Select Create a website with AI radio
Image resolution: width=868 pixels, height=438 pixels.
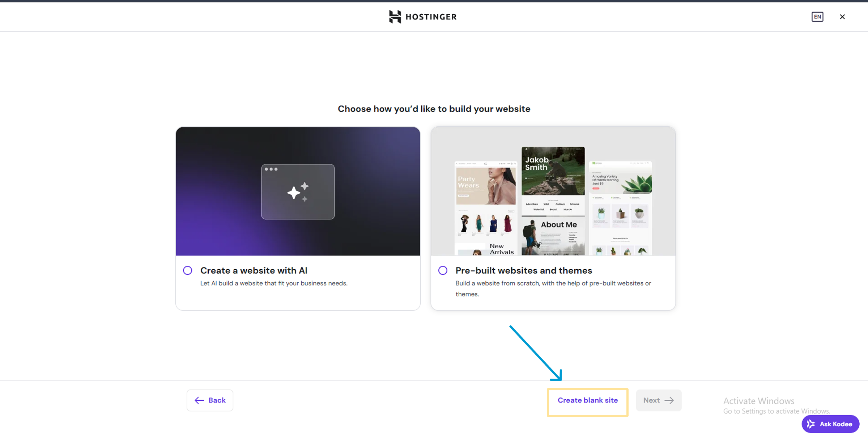point(188,270)
